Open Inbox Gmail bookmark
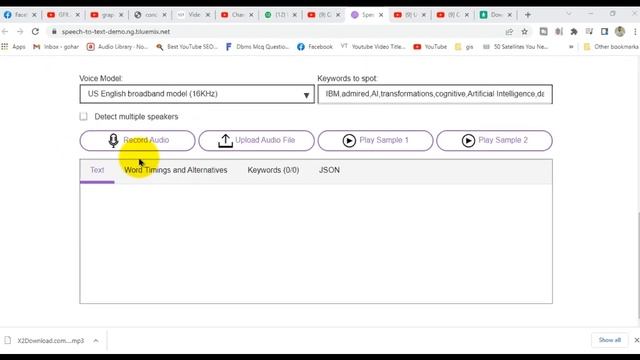 pyautogui.click(x=56, y=47)
